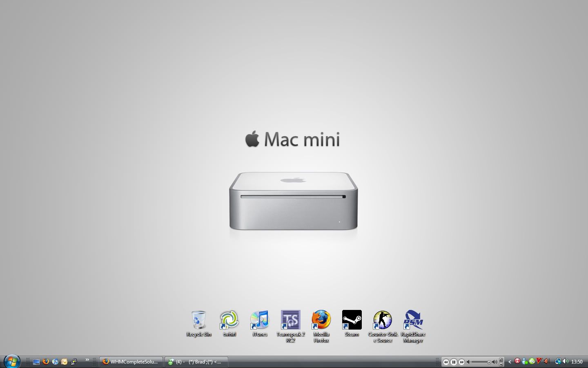588x368 pixels.
Task: Skip to next track in taskbar player
Action: point(461,362)
